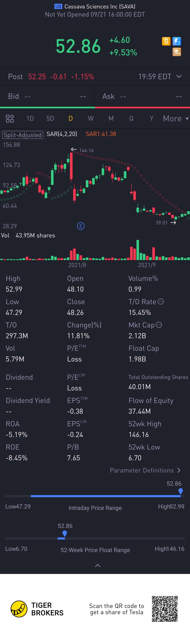Screen dimensions: 190x644
Task: Tap the Mkt Cap info icon
Action: coord(159,325)
